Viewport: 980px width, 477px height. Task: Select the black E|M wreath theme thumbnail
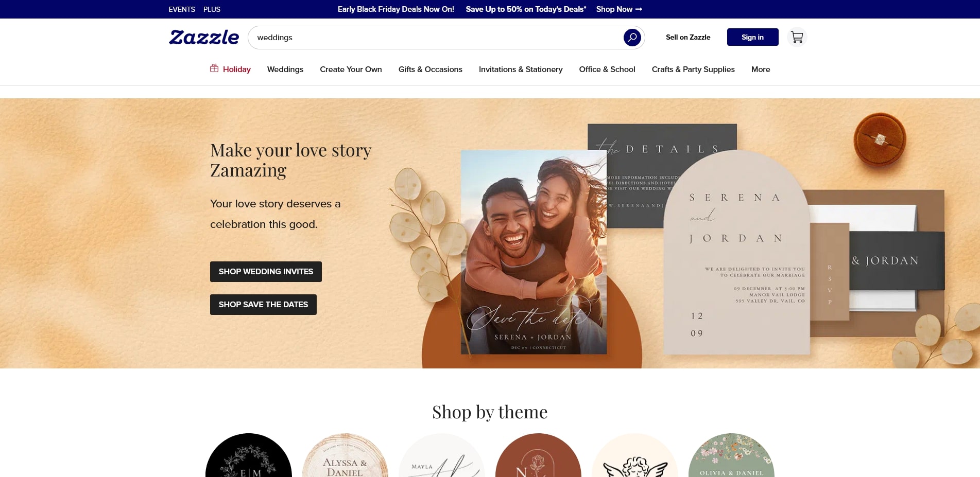click(x=249, y=455)
